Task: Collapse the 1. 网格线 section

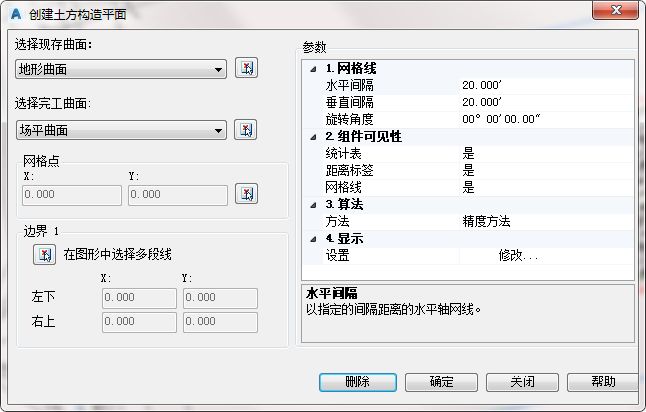Action: [x=313, y=69]
